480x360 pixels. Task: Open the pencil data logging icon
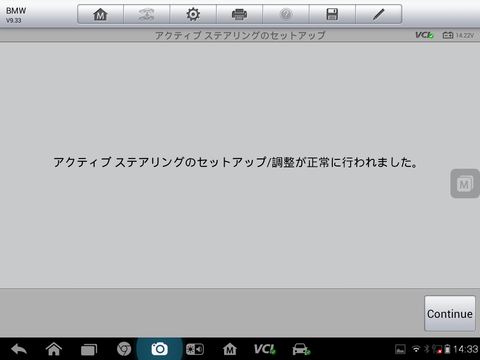tap(379, 14)
